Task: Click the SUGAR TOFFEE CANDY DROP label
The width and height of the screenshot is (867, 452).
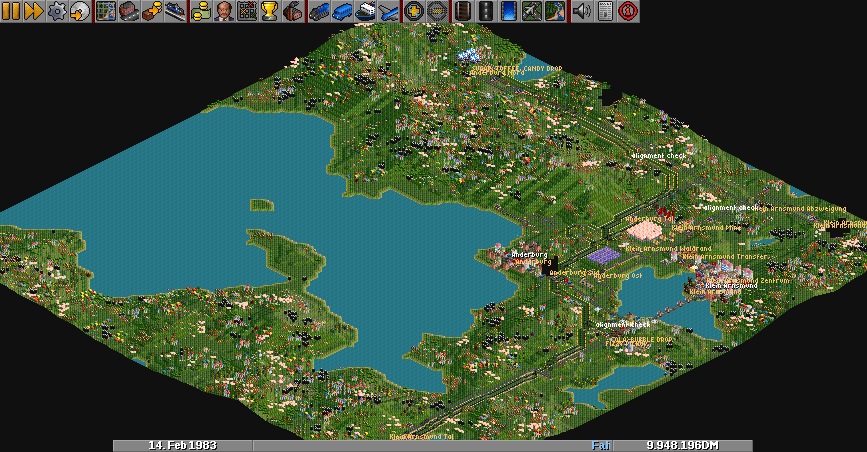Action: click(516, 69)
